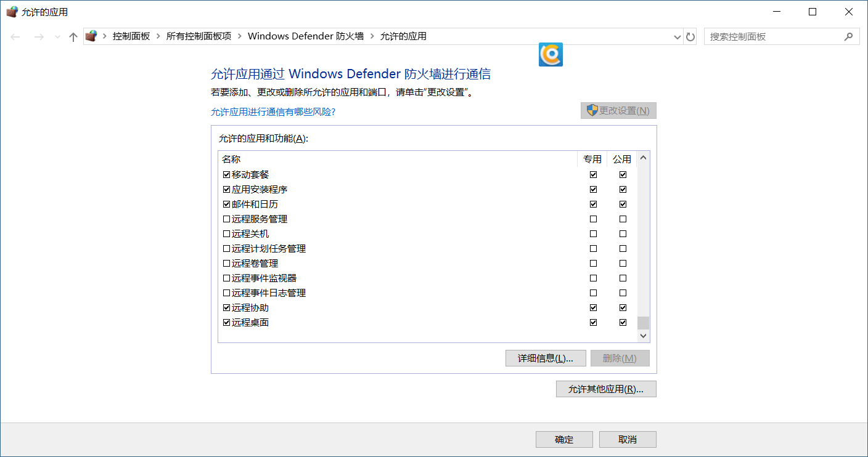Expand chevron after 控制面板 breadcrumb
Viewport: 868px width, 457px height.
pos(158,36)
